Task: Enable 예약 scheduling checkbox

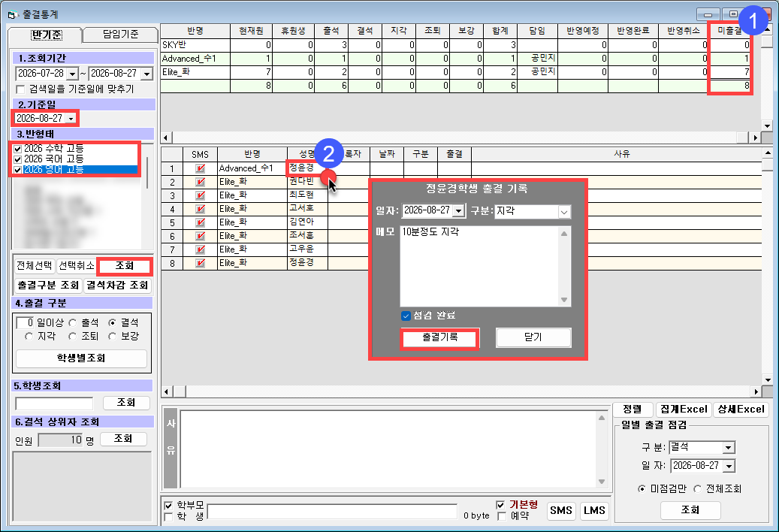Action: [x=502, y=516]
